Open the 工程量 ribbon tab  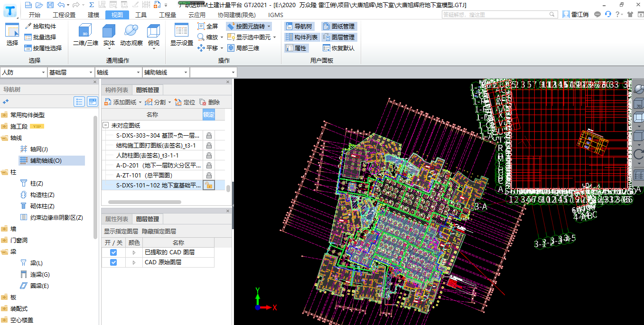168,15
